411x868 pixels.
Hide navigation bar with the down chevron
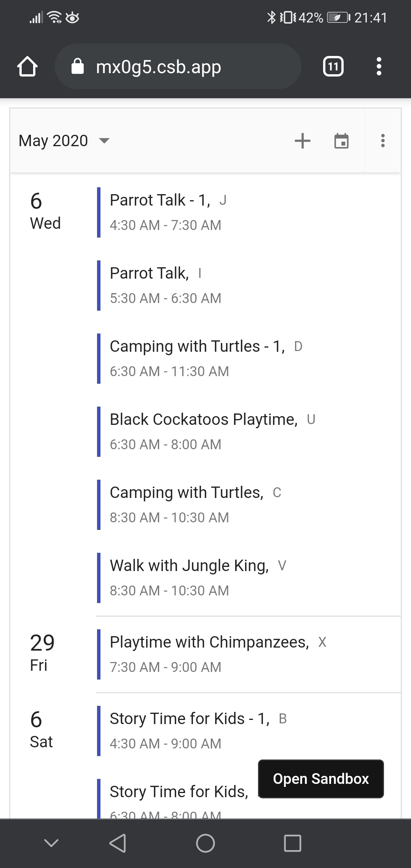(51, 843)
